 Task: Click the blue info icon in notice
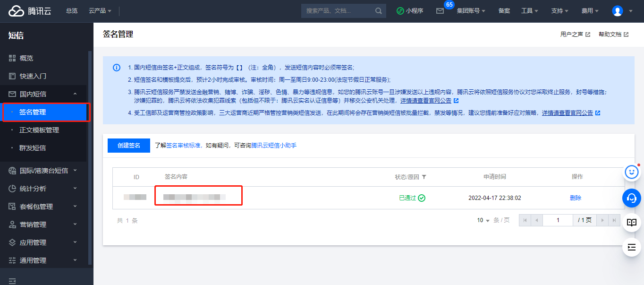(x=117, y=68)
